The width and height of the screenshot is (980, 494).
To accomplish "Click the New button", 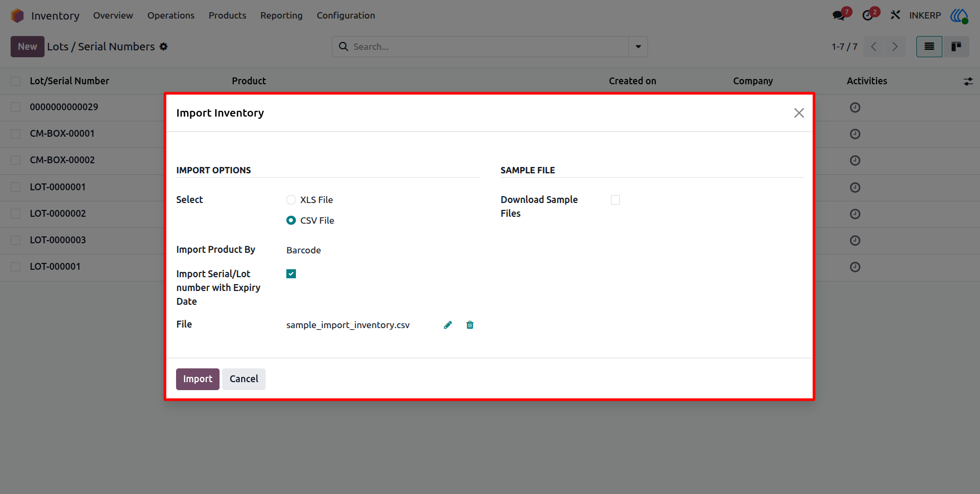I will pyautogui.click(x=28, y=47).
